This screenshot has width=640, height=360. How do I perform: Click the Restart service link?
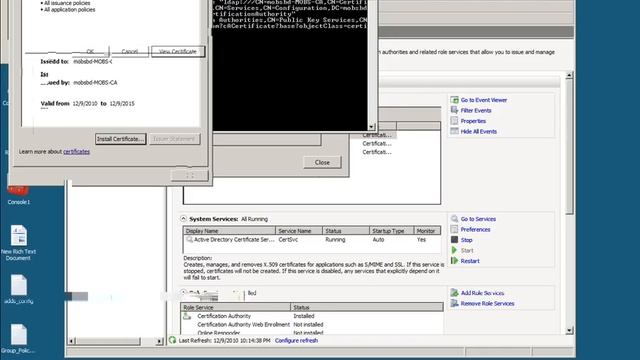pos(470,261)
